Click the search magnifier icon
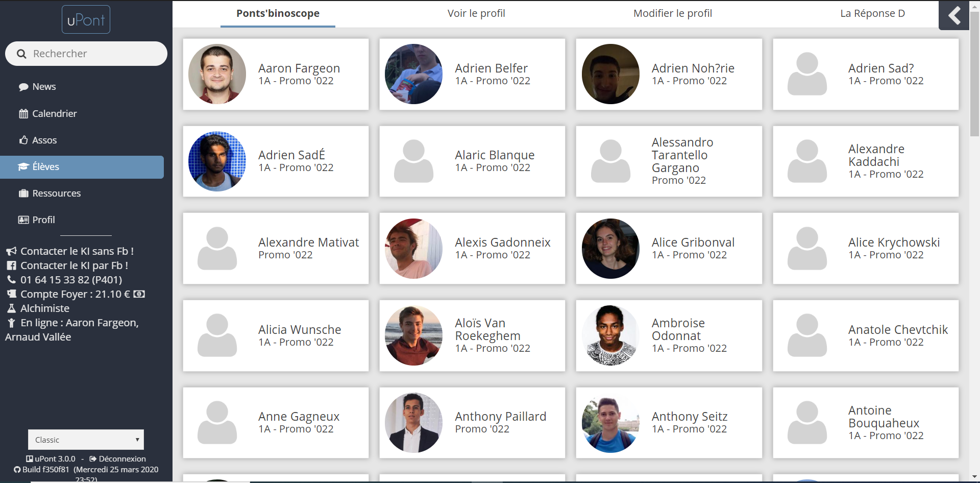The width and height of the screenshot is (980, 483). click(21, 54)
